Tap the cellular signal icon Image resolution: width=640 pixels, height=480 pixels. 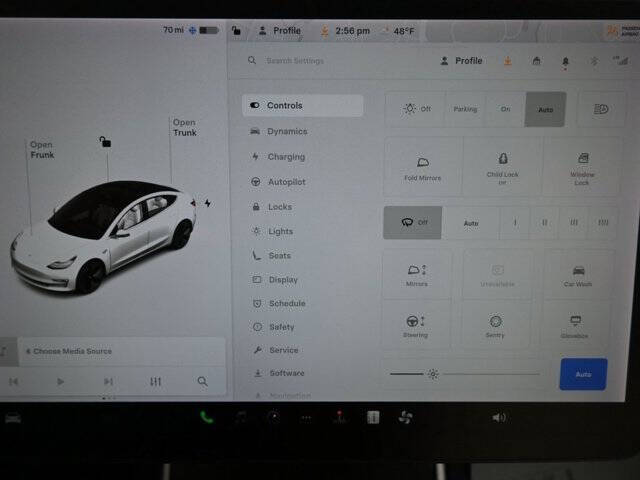pyautogui.click(x=620, y=61)
